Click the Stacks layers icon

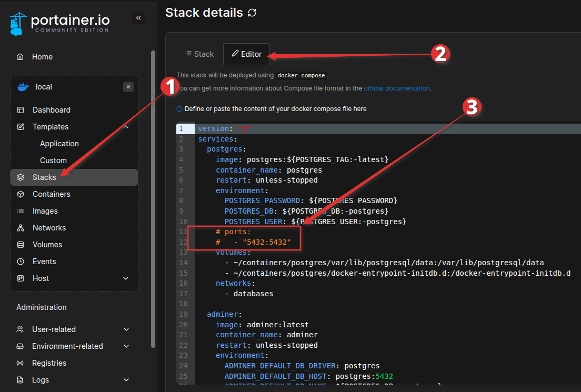(x=21, y=177)
